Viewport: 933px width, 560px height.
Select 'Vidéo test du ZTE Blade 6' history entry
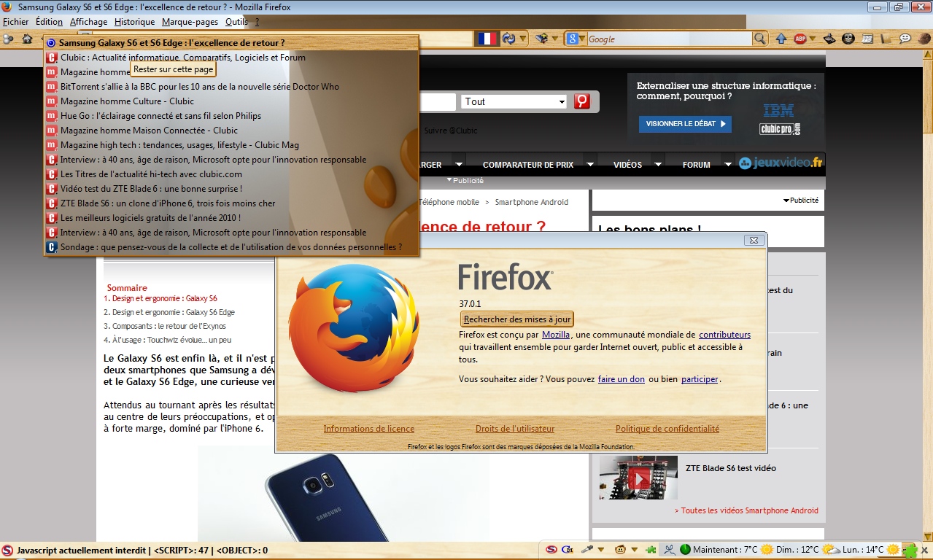click(x=231, y=189)
